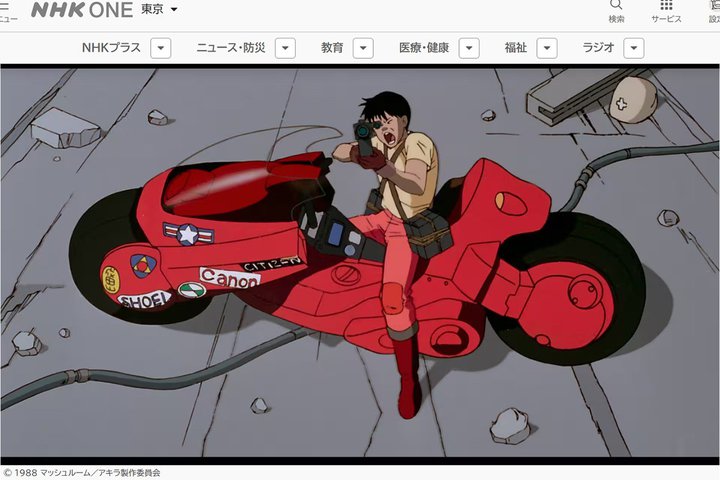This screenshot has height=480, width=720.
Task: Expand the 医療・健康 dropdown arrow
Action: 469,48
